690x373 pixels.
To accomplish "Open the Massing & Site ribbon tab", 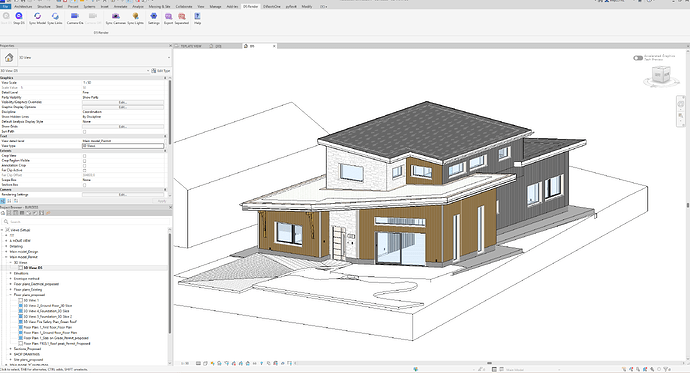I will [159, 7].
